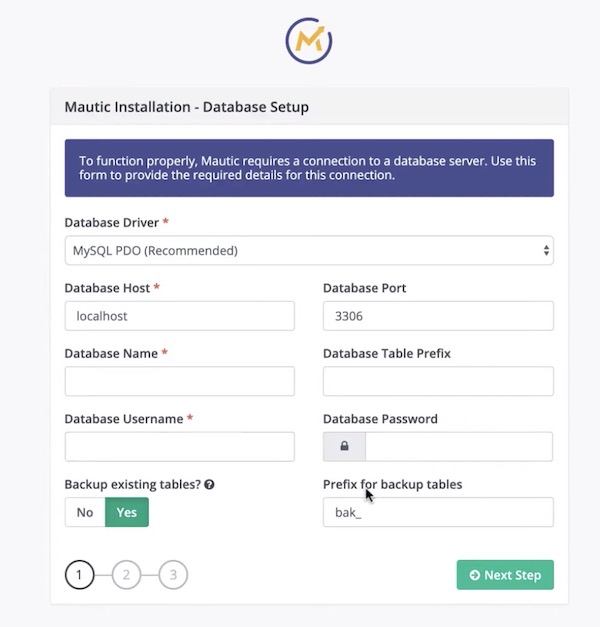
Task: Focus the Database Host field
Action: click(180, 316)
